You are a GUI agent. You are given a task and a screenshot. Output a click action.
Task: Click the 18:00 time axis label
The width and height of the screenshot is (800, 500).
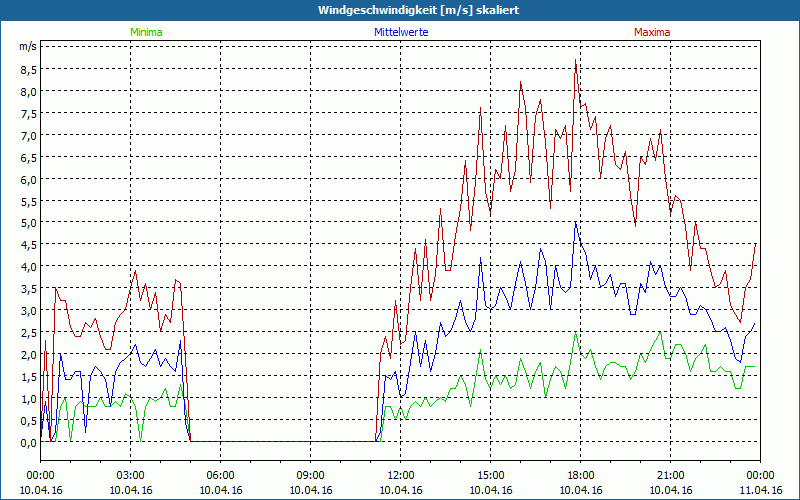(581, 476)
